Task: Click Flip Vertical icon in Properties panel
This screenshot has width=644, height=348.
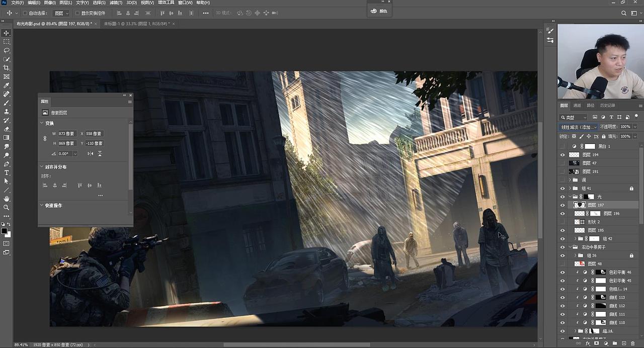Action: pyautogui.click(x=100, y=153)
